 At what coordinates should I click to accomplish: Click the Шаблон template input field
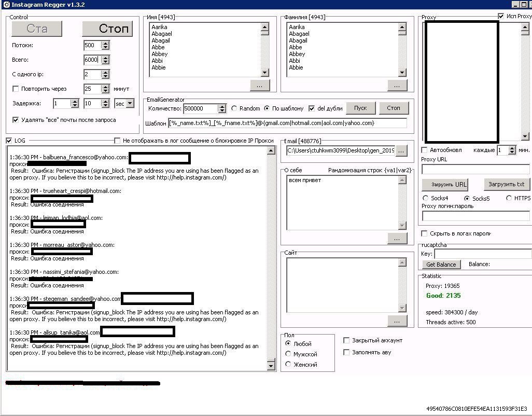pos(287,123)
